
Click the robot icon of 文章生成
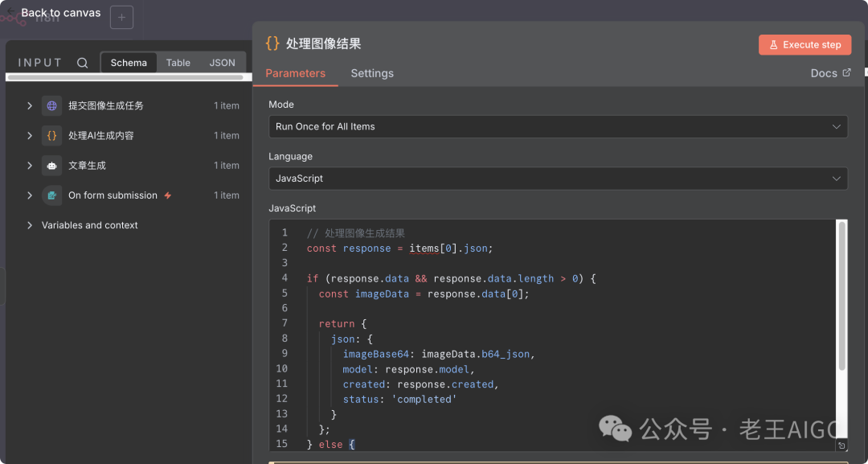point(51,165)
